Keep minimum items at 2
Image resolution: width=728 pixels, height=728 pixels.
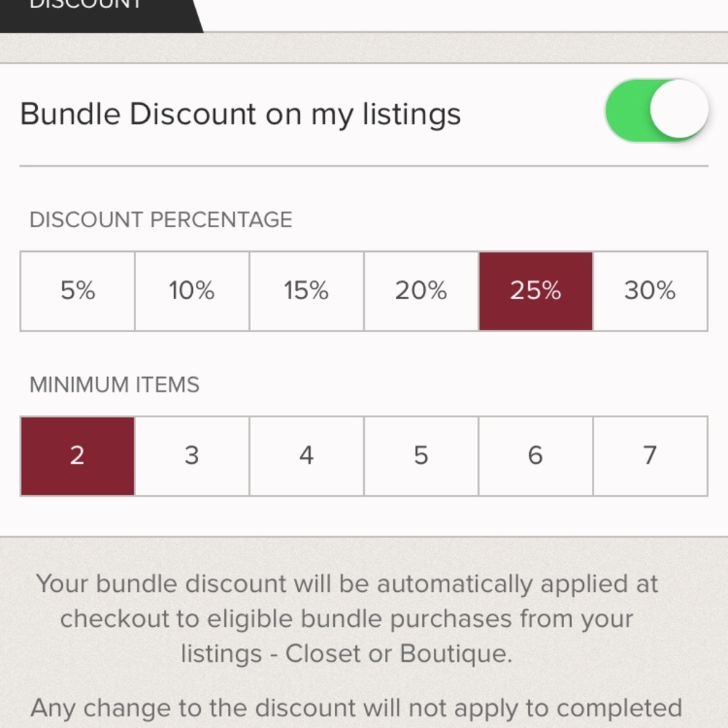pos(76,455)
